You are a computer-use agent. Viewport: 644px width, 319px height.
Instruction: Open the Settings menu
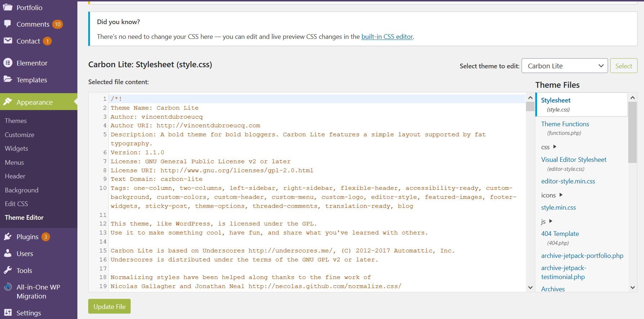[x=29, y=313]
